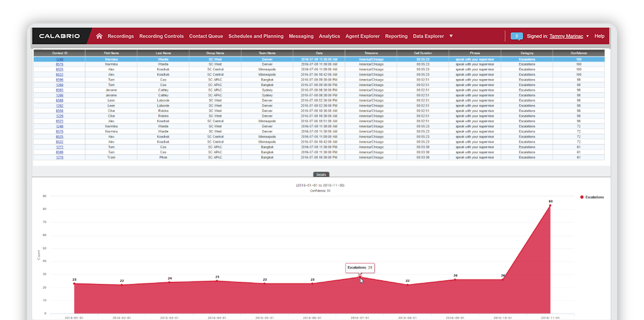Open the Analytics menu
The width and height of the screenshot is (644, 320).
point(330,37)
